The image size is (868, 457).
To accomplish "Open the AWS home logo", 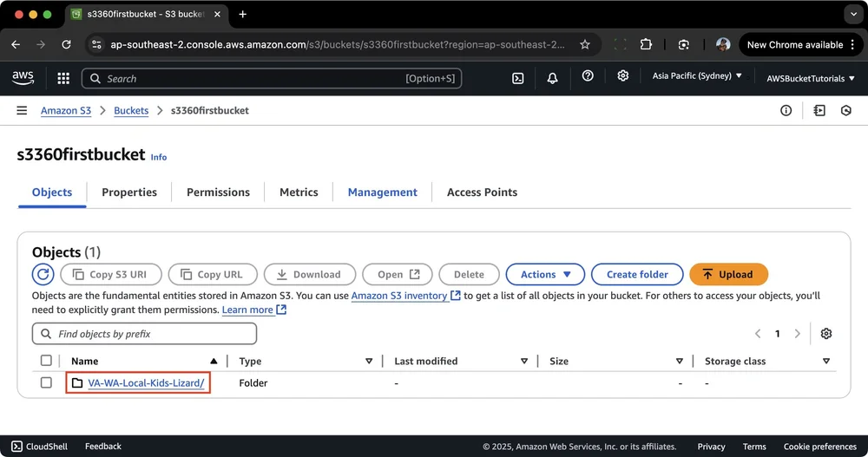I will [x=23, y=78].
